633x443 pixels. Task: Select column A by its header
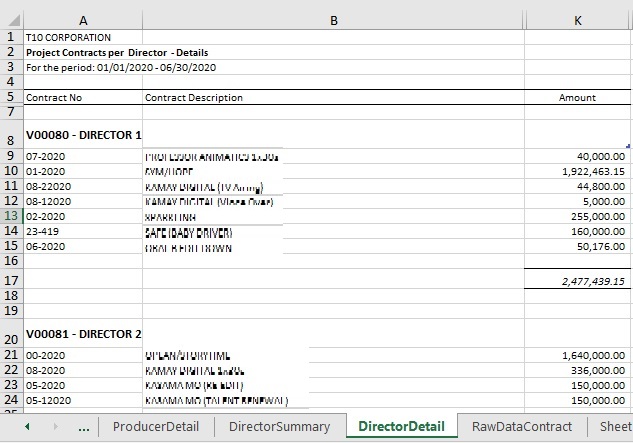point(82,18)
